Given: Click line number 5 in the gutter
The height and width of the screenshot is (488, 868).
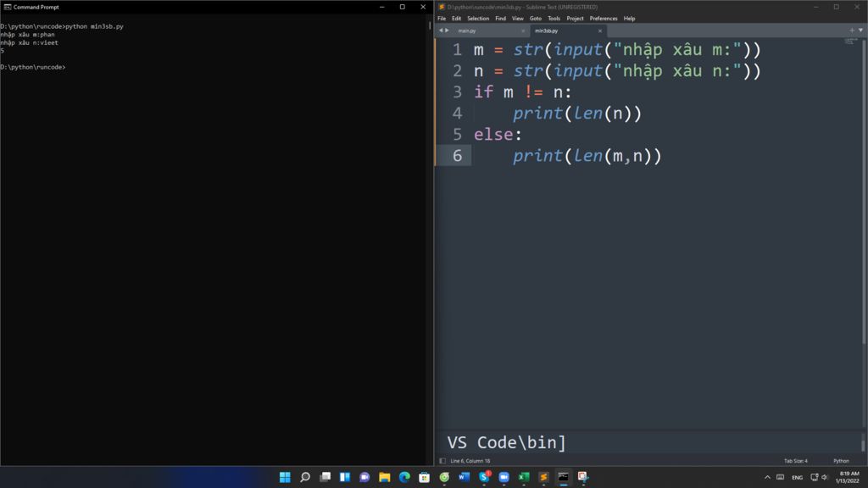Looking at the screenshot, I should pyautogui.click(x=457, y=135).
